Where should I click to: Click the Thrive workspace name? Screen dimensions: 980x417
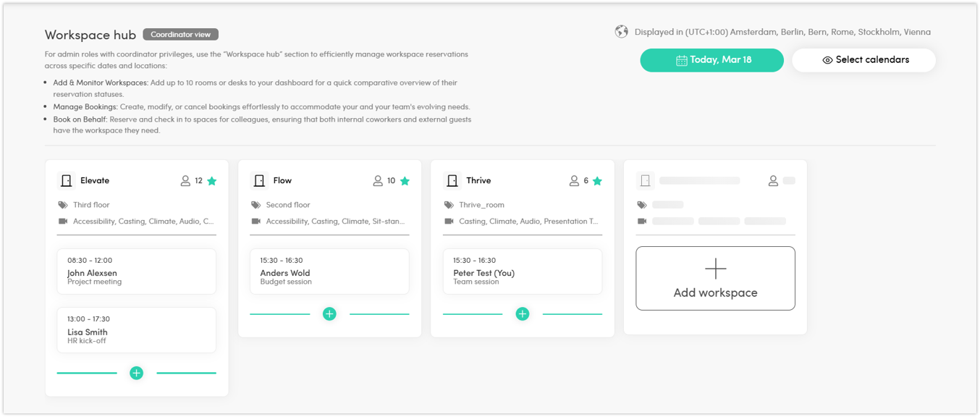[x=478, y=181]
